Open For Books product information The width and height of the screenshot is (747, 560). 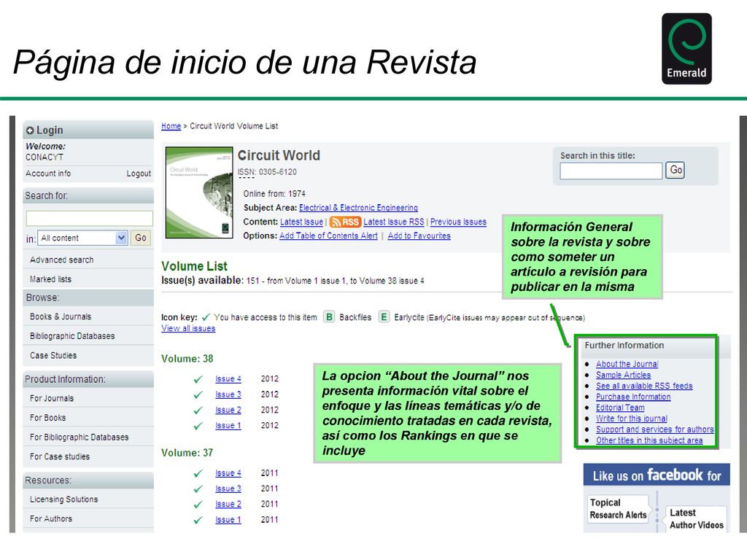[47, 418]
